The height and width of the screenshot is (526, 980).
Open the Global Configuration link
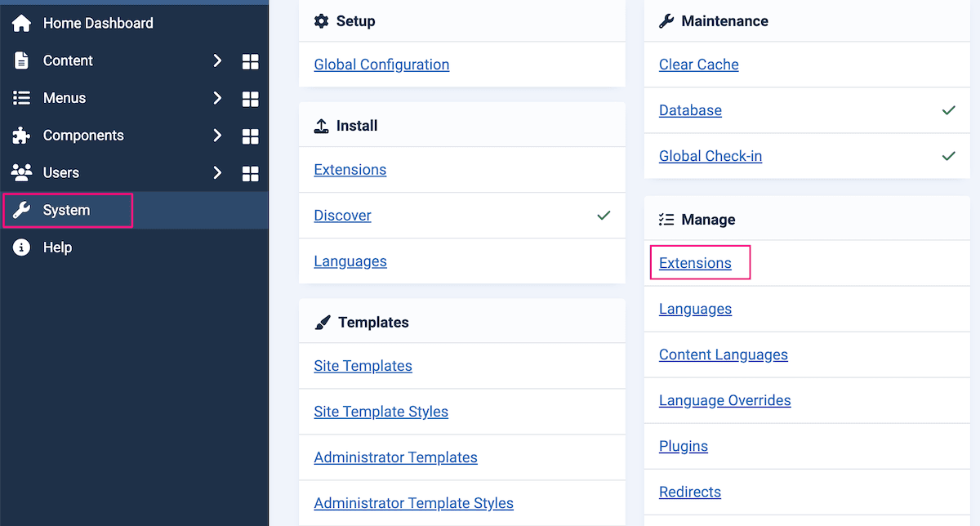point(381,65)
